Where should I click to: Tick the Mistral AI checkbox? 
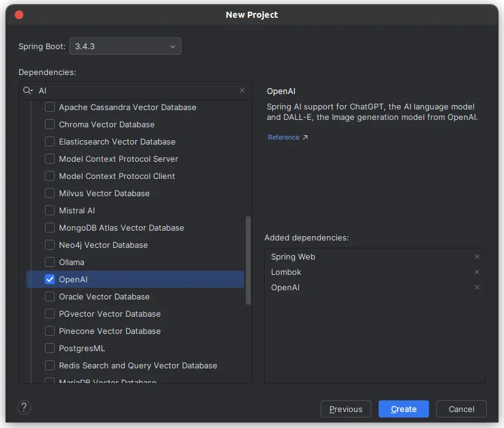click(x=50, y=210)
